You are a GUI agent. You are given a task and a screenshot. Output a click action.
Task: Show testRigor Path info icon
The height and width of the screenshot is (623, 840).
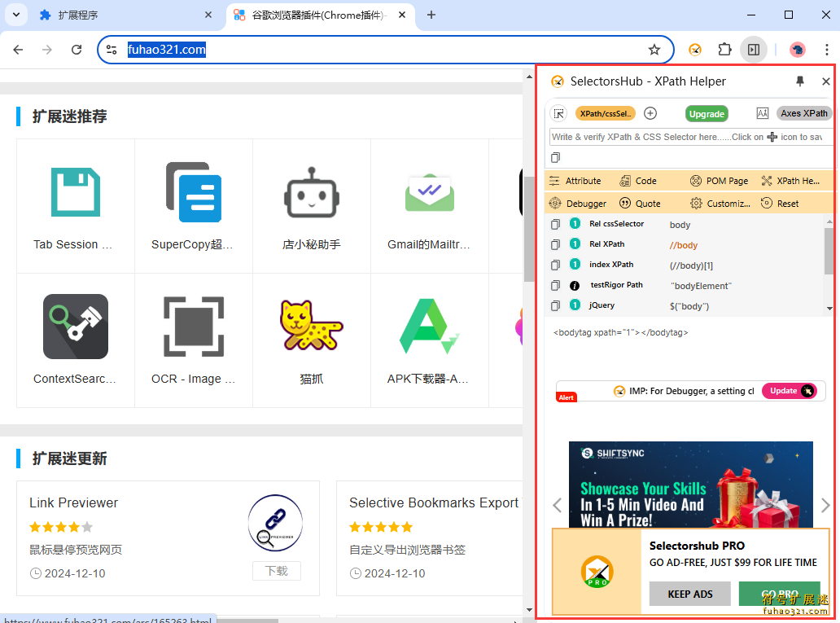[575, 285]
